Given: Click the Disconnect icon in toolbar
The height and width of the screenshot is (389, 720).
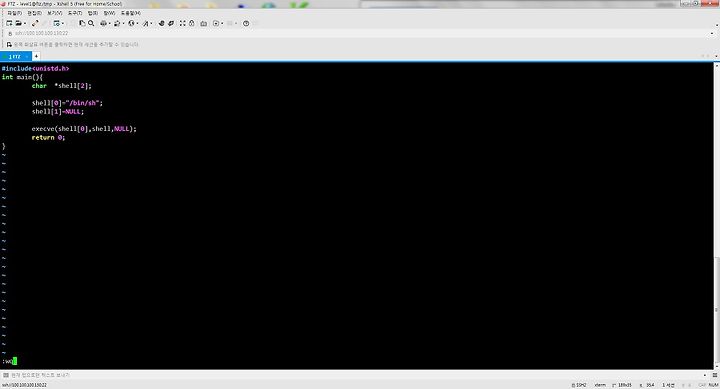Looking at the screenshot, I should tap(35, 23).
